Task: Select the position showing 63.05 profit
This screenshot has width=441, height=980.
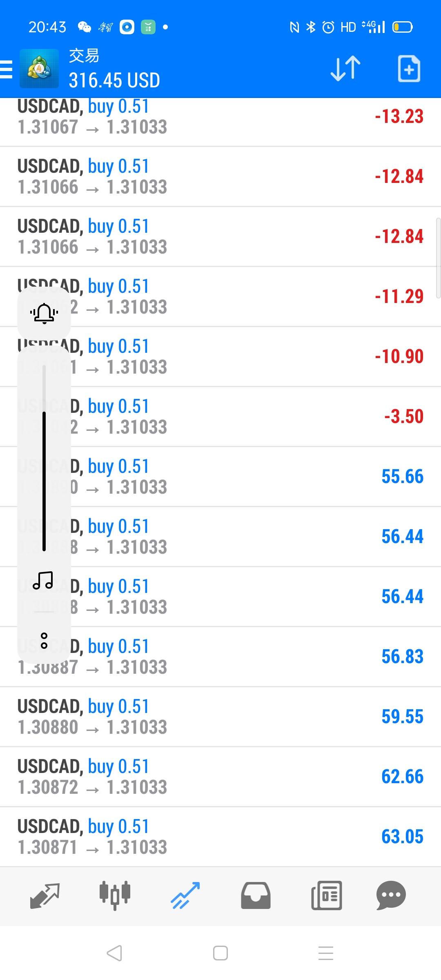Action: click(220, 836)
